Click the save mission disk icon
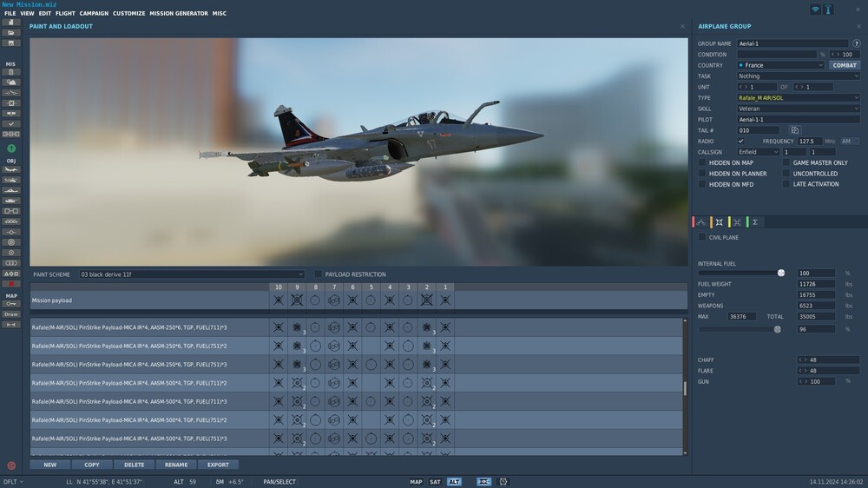Screen dimensions: 868x488 pyautogui.click(x=11, y=43)
